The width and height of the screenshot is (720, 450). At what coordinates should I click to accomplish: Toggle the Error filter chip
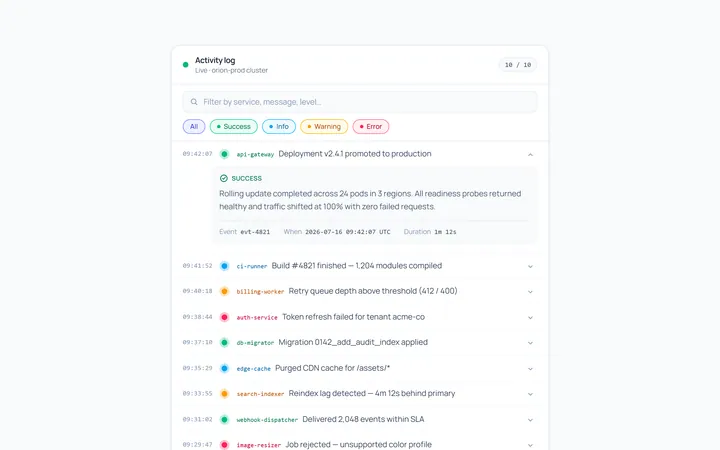coord(371,126)
